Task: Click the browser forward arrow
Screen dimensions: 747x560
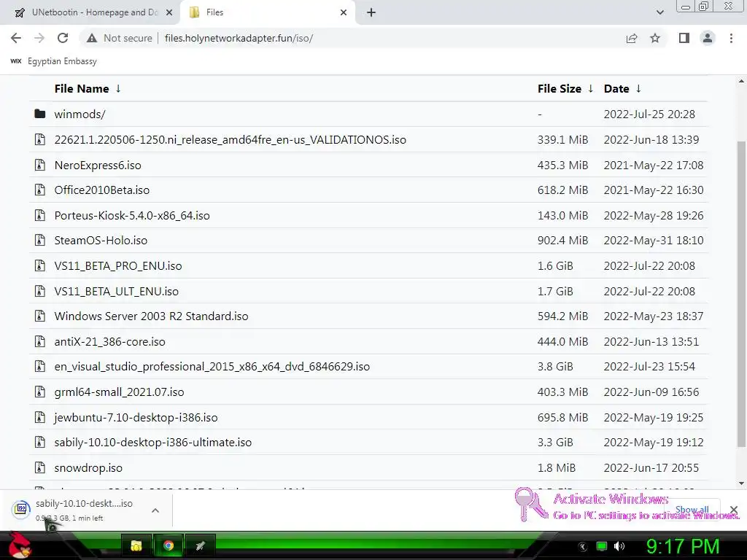Action: pos(39,38)
